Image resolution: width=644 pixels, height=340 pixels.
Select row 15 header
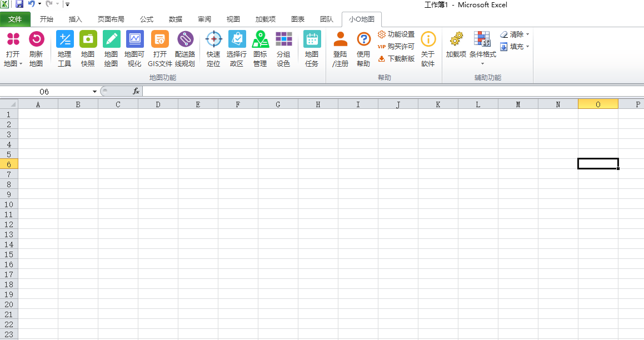tap(9, 254)
